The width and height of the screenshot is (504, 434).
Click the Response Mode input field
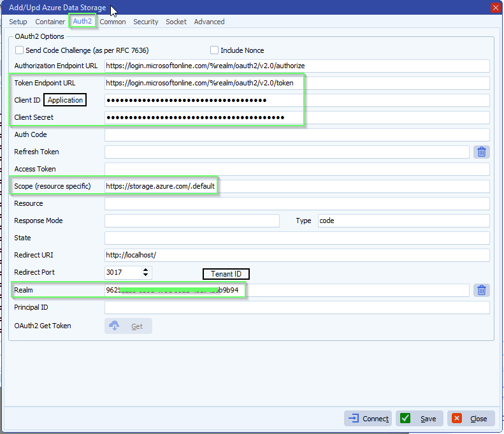point(192,221)
